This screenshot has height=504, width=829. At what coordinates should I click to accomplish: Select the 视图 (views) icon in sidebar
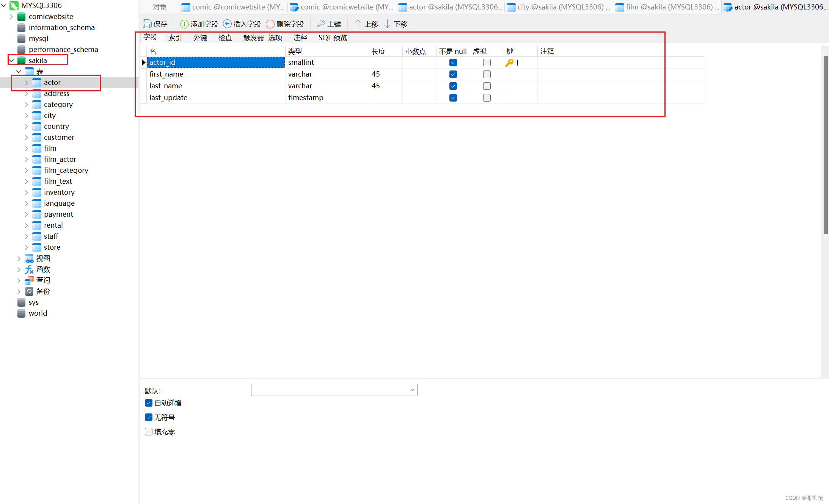click(x=29, y=258)
